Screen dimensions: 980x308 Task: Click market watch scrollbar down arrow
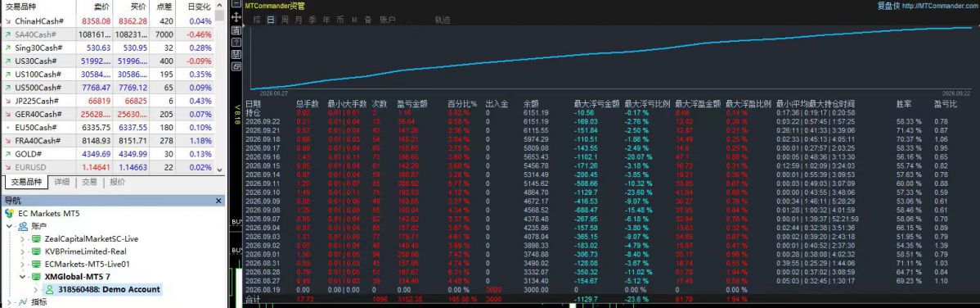(x=219, y=170)
